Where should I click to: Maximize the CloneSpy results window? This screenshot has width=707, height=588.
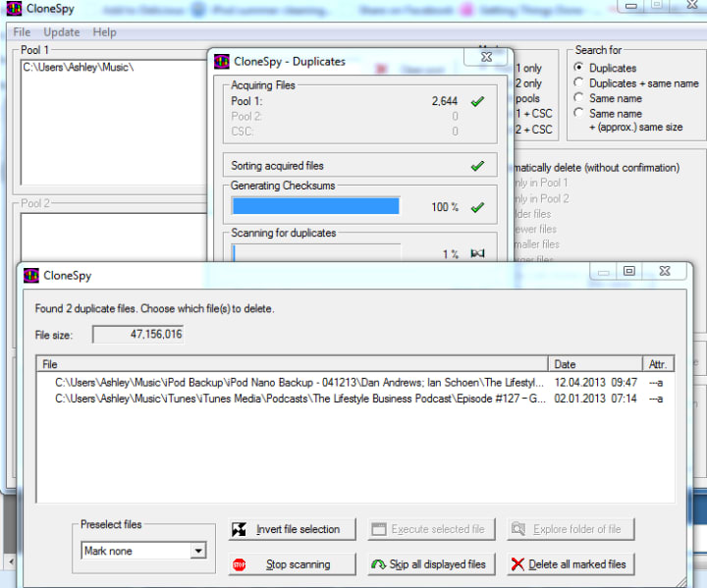pyautogui.click(x=629, y=271)
